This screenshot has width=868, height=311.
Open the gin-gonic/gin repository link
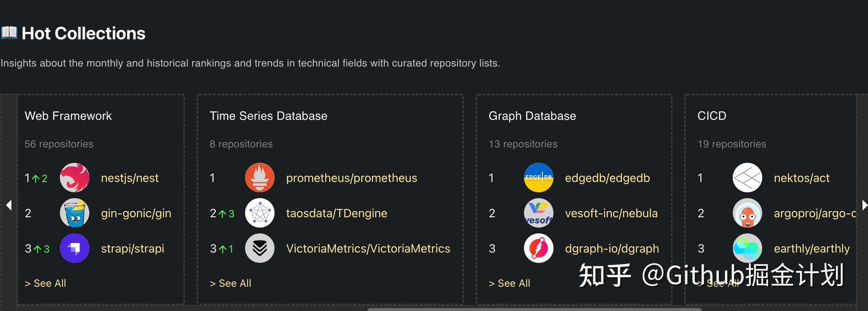[136, 213]
